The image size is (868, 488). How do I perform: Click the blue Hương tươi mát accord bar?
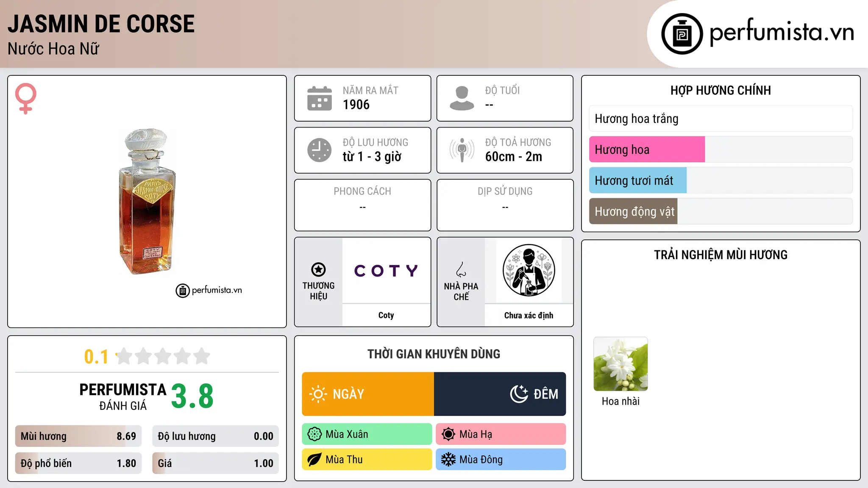(x=721, y=180)
